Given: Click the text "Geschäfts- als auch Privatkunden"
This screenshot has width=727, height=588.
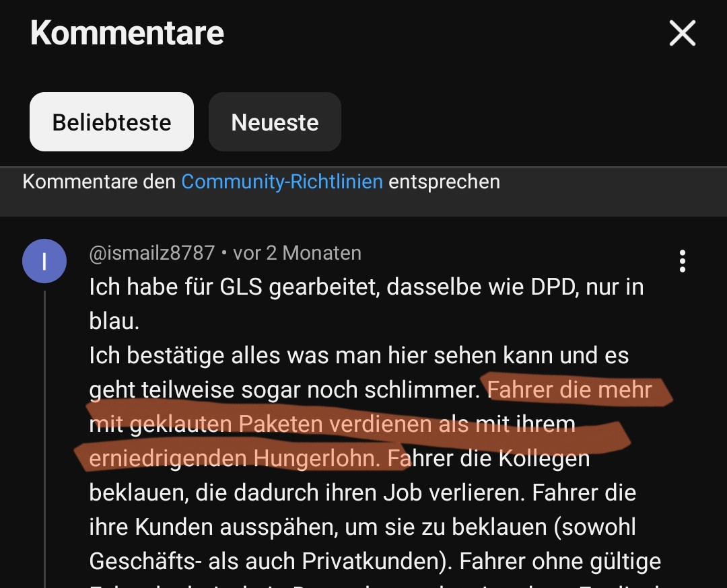Looking at the screenshot, I should pos(264,562).
